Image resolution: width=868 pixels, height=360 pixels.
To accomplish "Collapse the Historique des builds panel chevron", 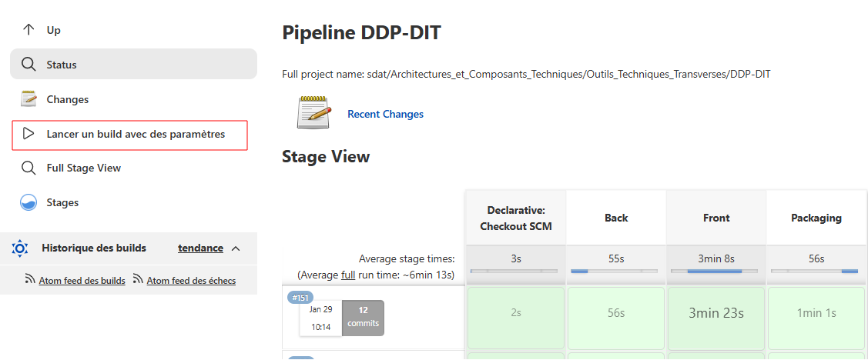I will (x=236, y=248).
